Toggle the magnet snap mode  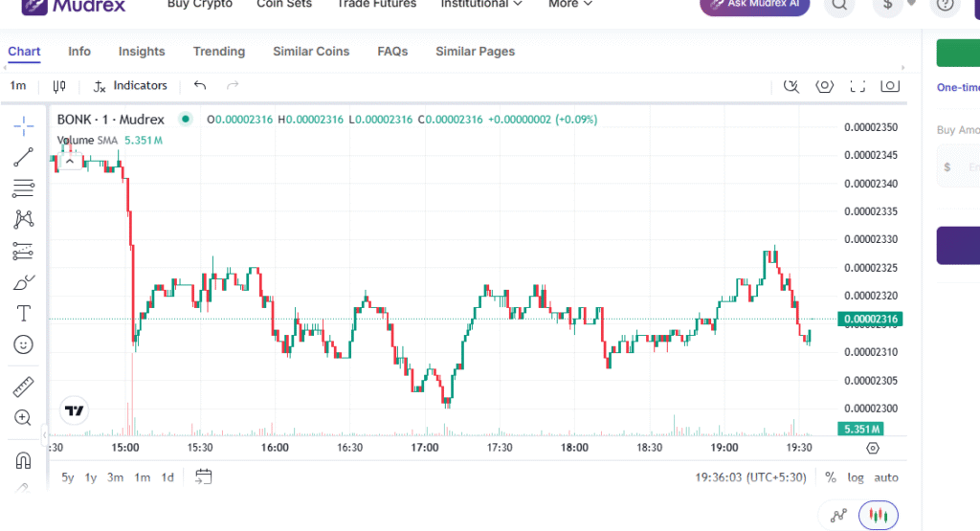coord(24,460)
